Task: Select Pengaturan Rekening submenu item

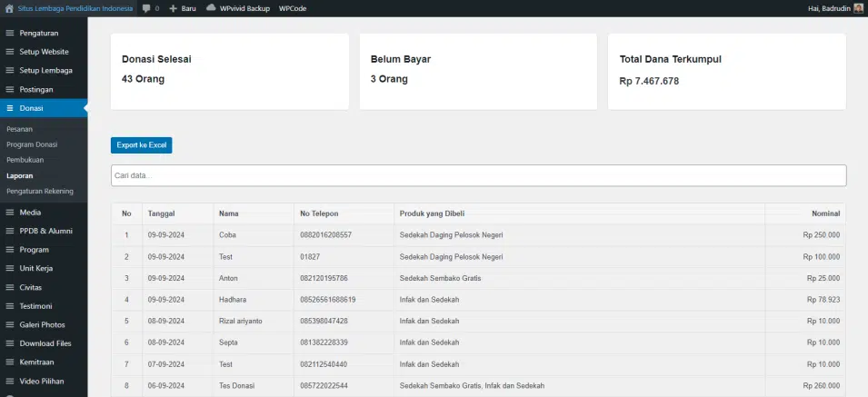Action: (x=40, y=191)
